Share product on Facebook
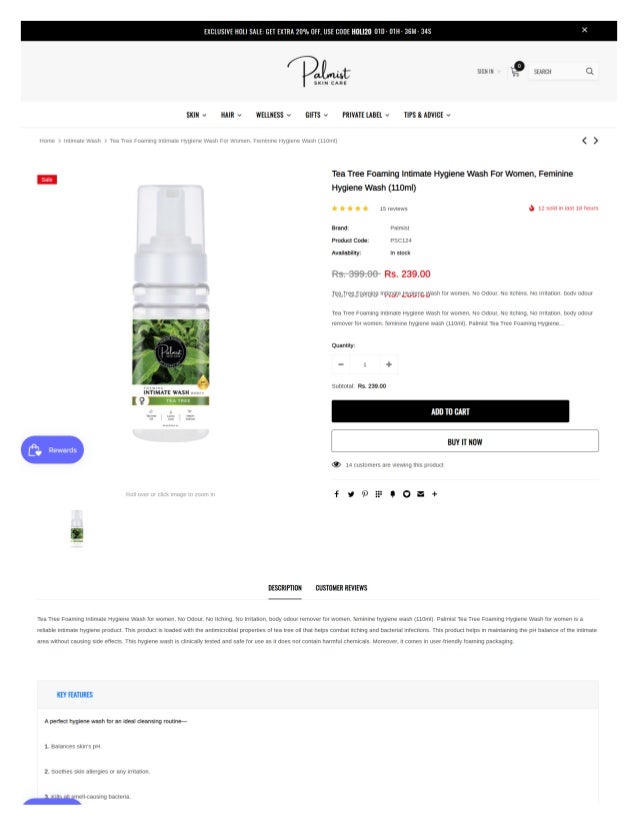The width and height of the screenshot is (638, 826). (336, 494)
